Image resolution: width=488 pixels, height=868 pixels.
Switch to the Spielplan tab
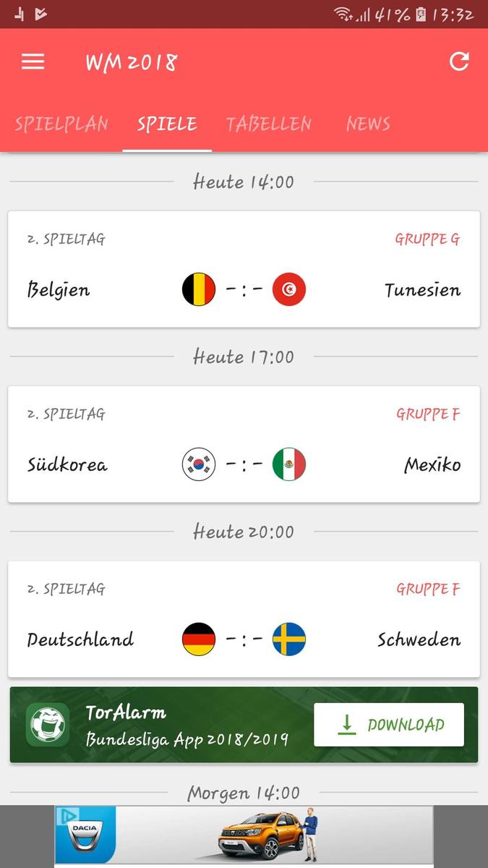pos(61,124)
